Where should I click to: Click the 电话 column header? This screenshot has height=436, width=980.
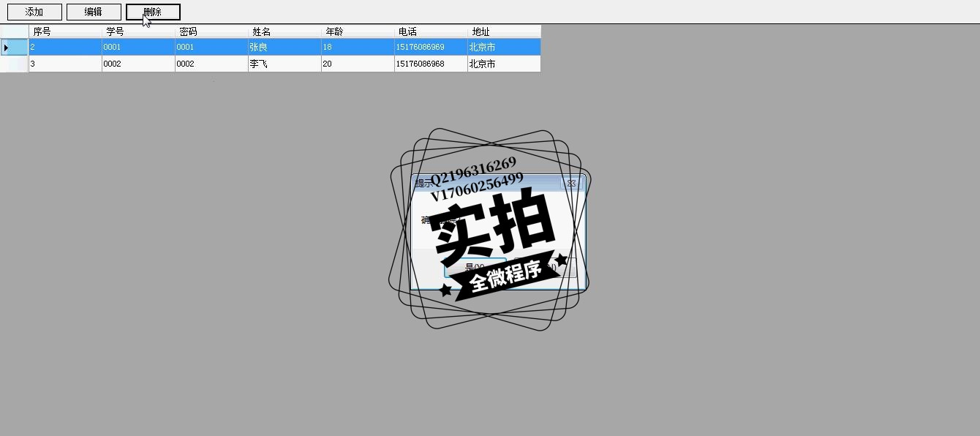431,31
